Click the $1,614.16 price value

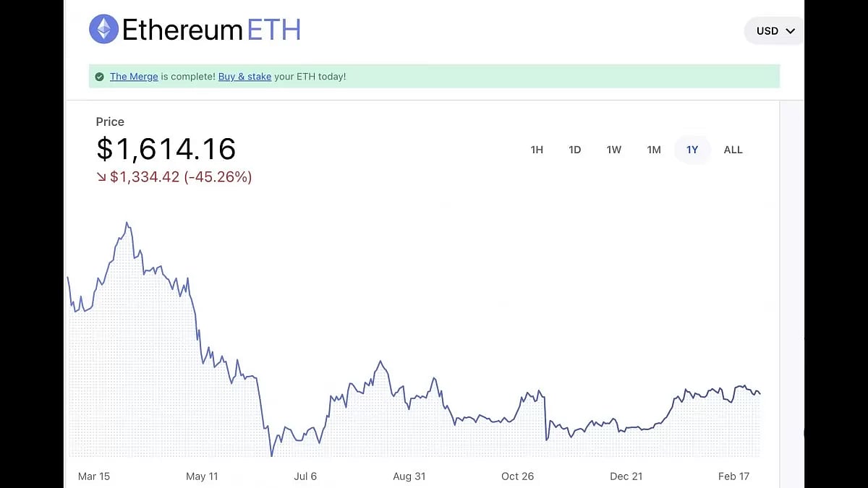click(x=166, y=149)
